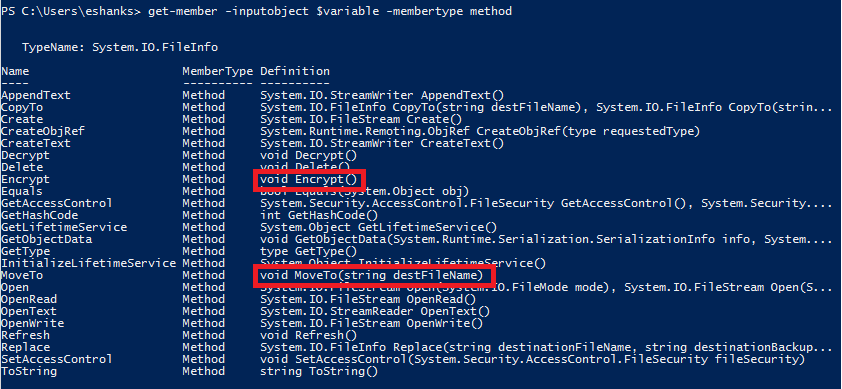Click the TypeName System.IO.FileInfo text
The image size is (842, 389).
tap(120, 47)
